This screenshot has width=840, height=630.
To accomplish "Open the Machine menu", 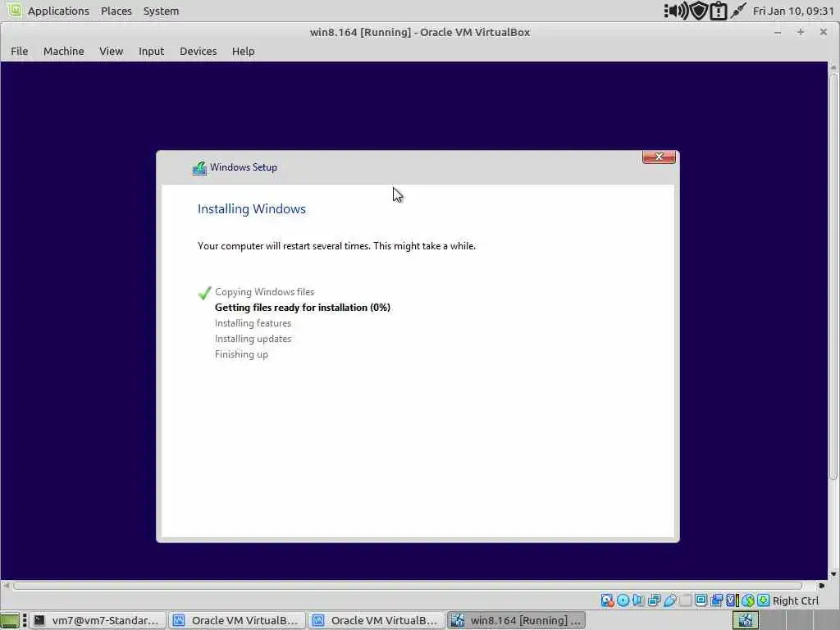I will (x=64, y=52).
